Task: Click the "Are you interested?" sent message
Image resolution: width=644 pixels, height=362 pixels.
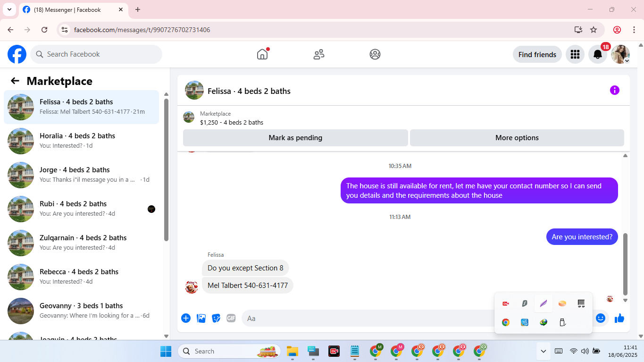Action: pyautogui.click(x=582, y=237)
